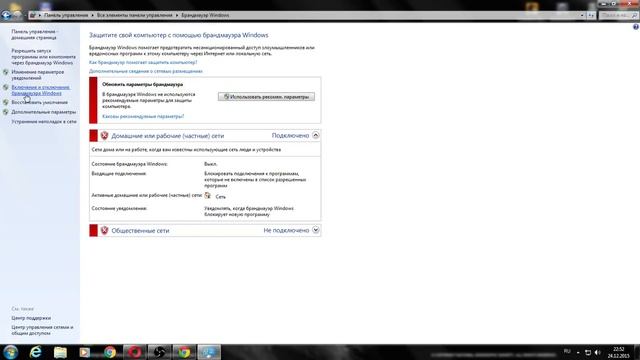This screenshot has height=360, width=640.
Task: Show hidden tray icons arrow
Action: tap(578, 352)
